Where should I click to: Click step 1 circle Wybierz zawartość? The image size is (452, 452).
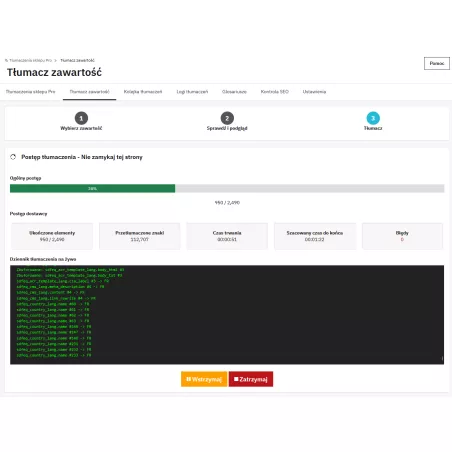pos(81,118)
